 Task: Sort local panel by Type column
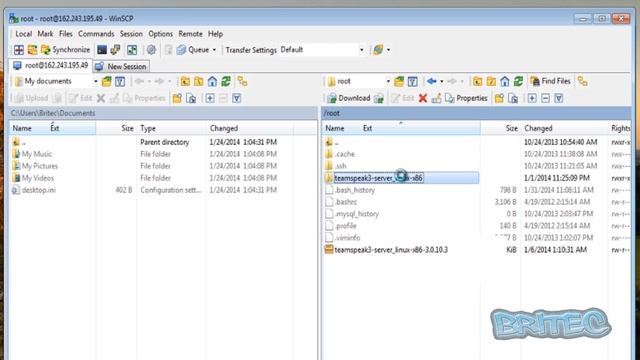pos(172,128)
